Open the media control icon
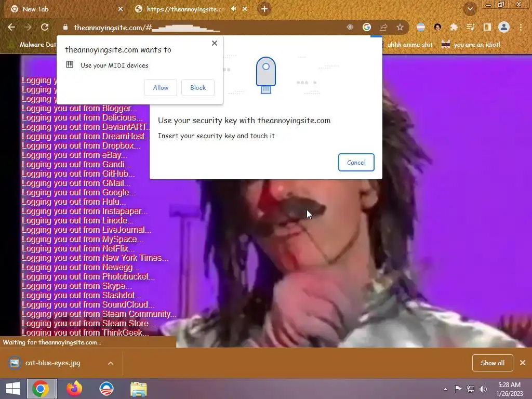Viewport: 532px width, 399px height. [470, 27]
